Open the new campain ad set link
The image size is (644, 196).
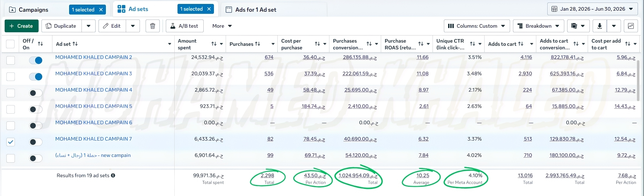[93, 155]
